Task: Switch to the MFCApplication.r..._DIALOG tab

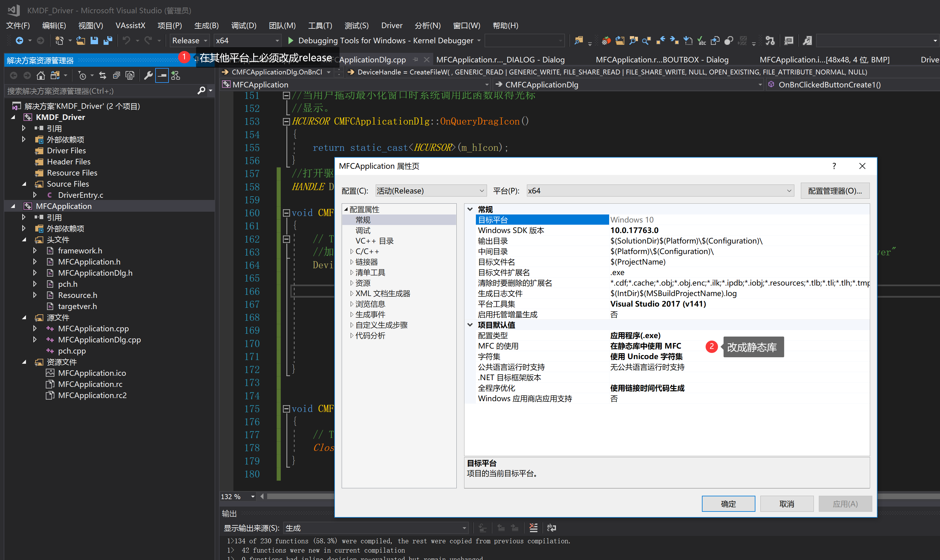Action: click(x=500, y=60)
